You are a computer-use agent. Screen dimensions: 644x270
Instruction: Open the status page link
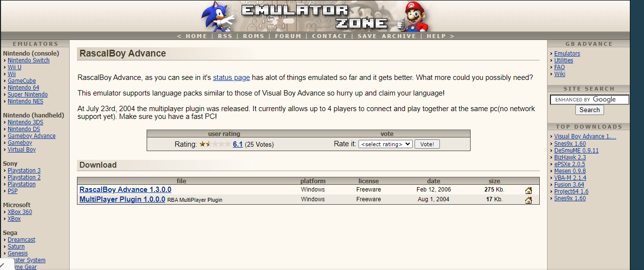231,77
